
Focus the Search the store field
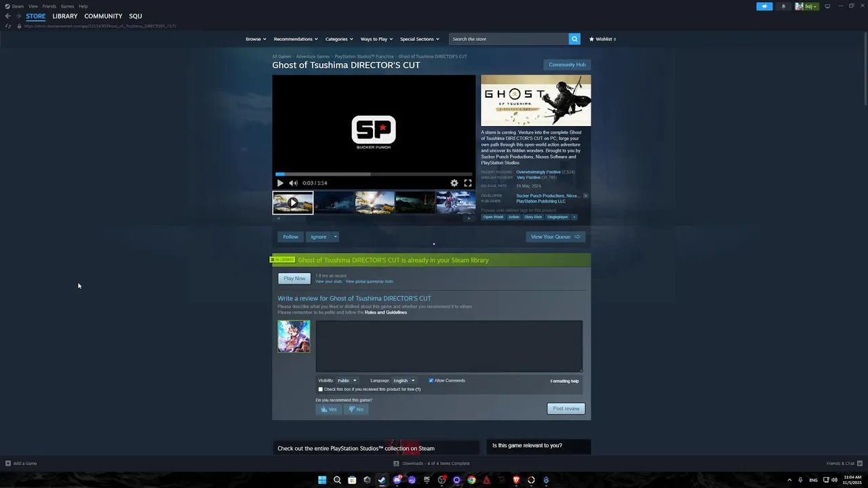(x=509, y=39)
